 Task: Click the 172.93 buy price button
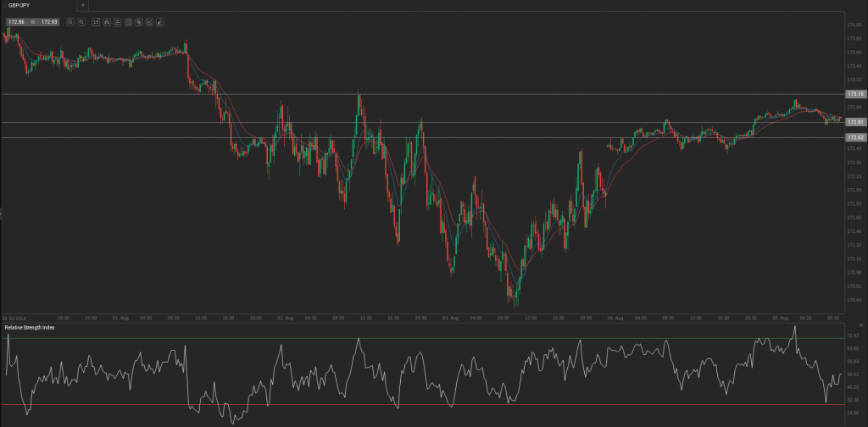pos(48,22)
